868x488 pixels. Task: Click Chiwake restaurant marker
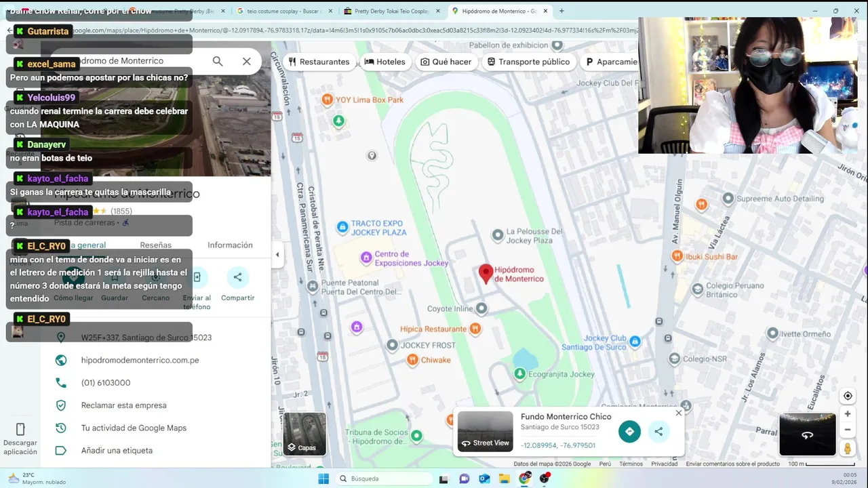[412, 360]
